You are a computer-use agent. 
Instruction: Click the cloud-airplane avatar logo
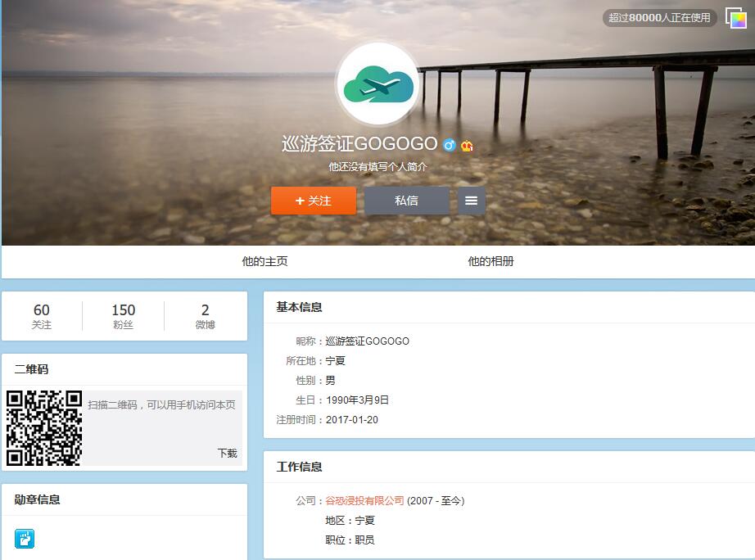point(377,84)
